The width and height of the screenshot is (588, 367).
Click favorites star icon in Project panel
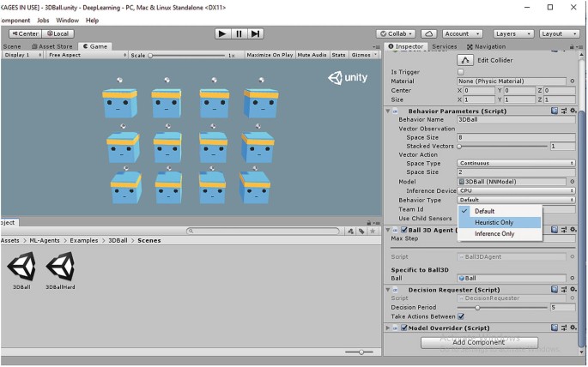click(x=373, y=232)
